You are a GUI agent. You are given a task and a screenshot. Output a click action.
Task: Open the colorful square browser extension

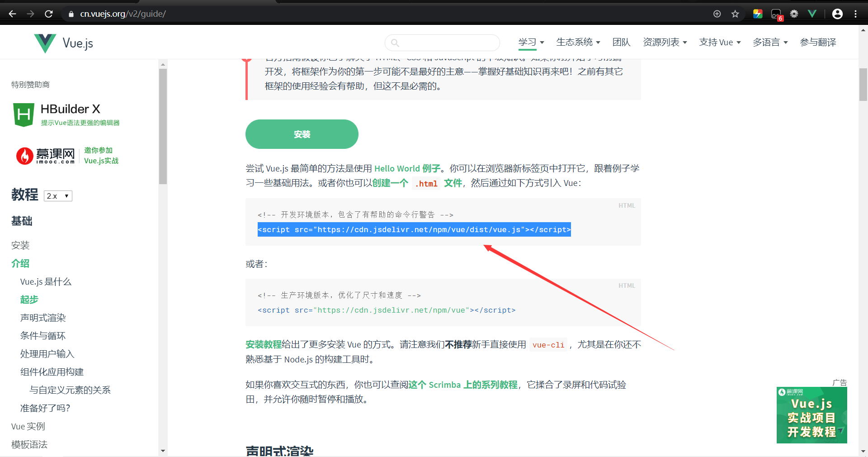coord(758,14)
